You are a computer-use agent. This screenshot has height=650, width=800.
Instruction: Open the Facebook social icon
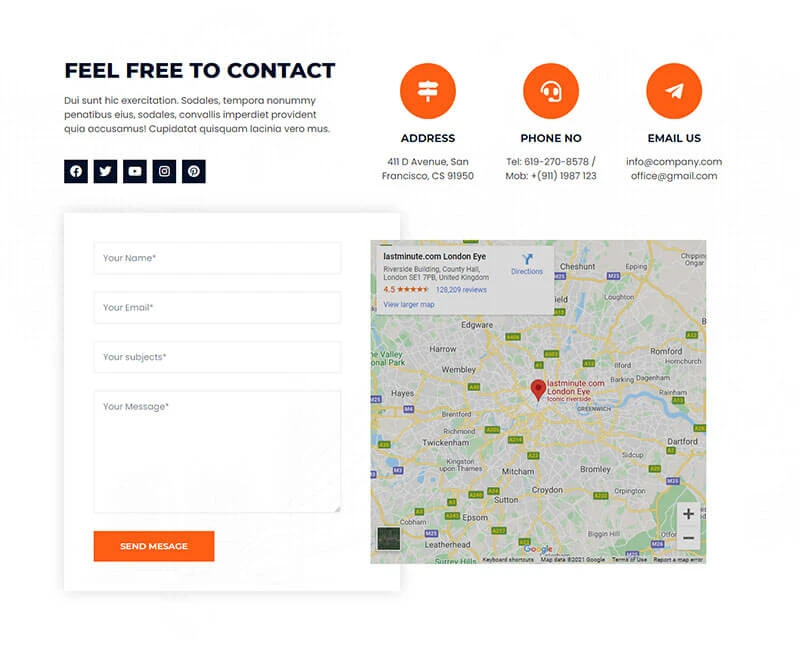click(x=76, y=171)
